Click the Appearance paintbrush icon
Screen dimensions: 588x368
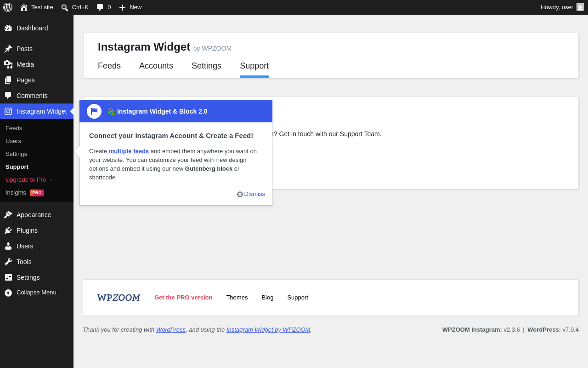tap(8, 215)
